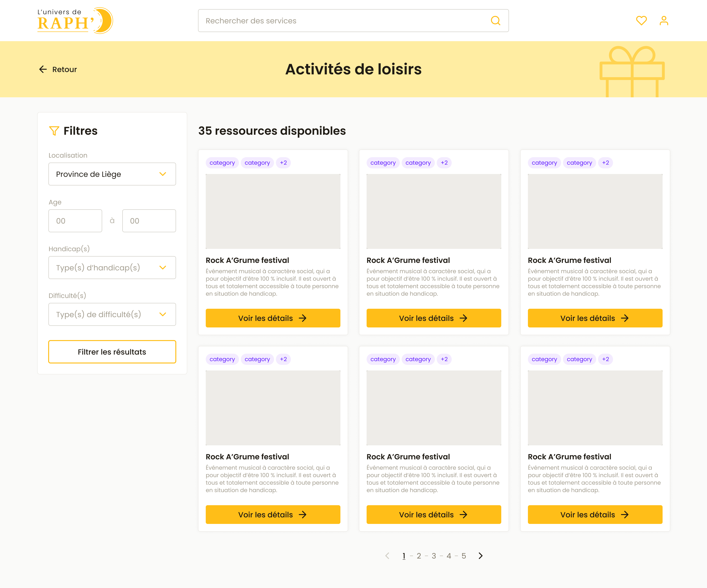Open the Type(s) d'handicap(s) dropdown
This screenshot has width=707, height=588.
pyautogui.click(x=112, y=268)
